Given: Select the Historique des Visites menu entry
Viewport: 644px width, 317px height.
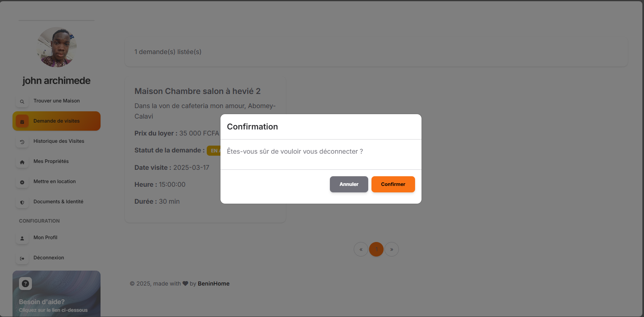Looking at the screenshot, I should tap(59, 141).
